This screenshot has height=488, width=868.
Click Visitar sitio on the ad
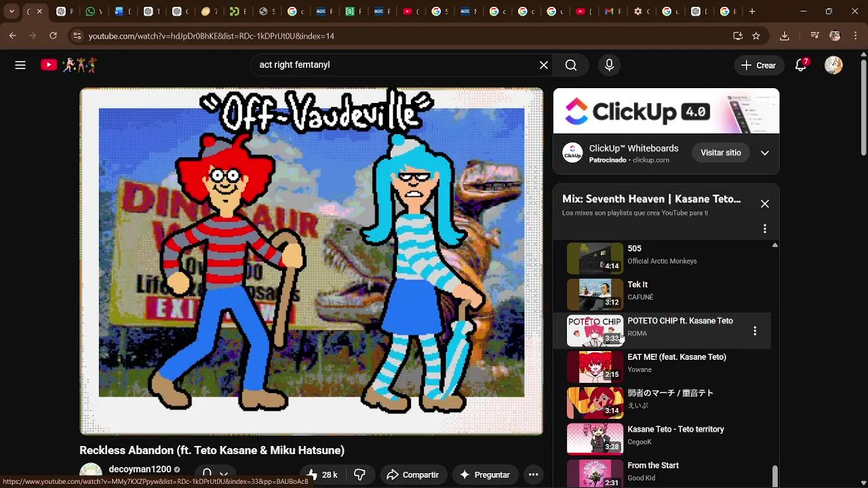point(720,153)
